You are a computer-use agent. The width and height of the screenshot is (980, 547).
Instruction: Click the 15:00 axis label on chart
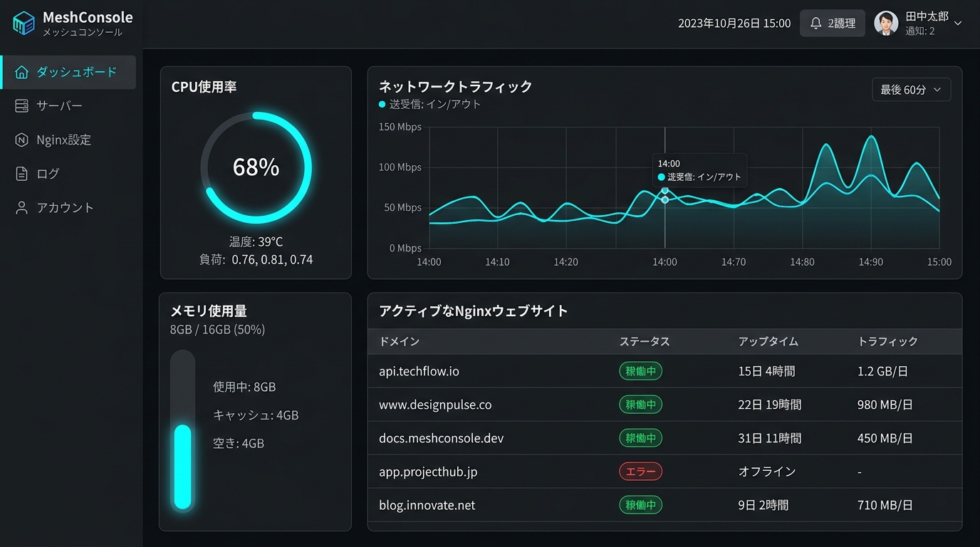(939, 261)
